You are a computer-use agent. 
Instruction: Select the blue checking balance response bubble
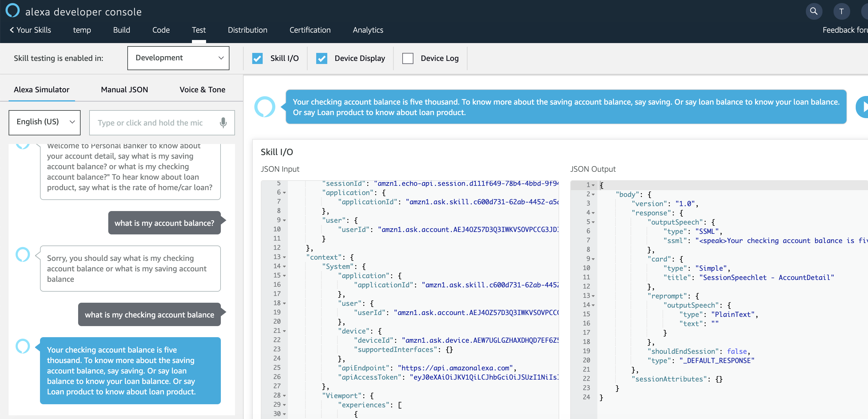tap(130, 370)
